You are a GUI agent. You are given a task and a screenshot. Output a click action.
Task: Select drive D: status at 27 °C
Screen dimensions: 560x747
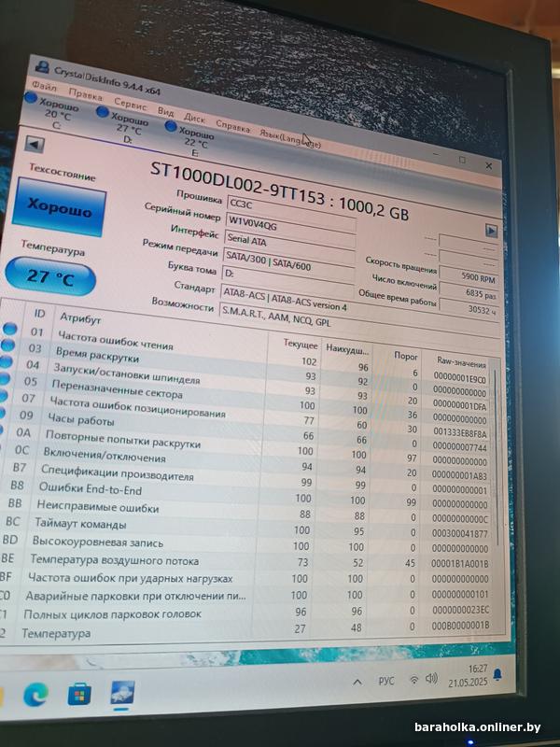click(x=123, y=125)
